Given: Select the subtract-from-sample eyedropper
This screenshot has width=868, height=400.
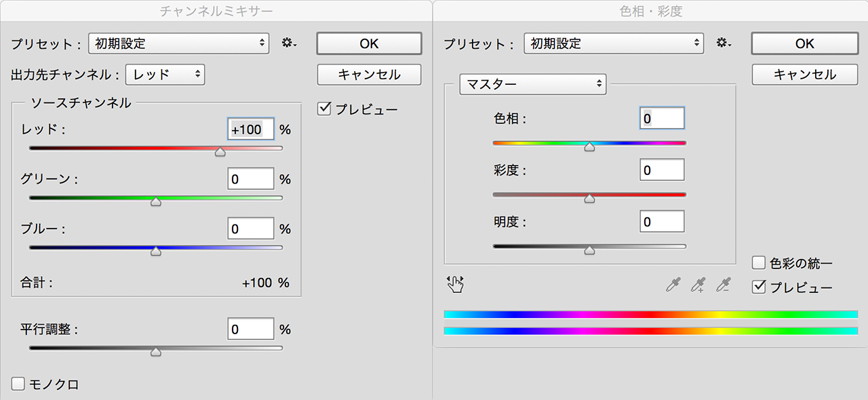Looking at the screenshot, I should point(722,285).
